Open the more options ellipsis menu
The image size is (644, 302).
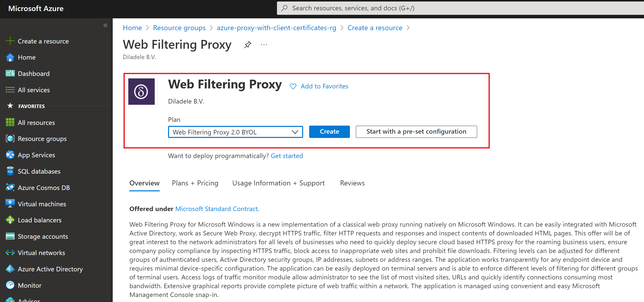click(264, 45)
